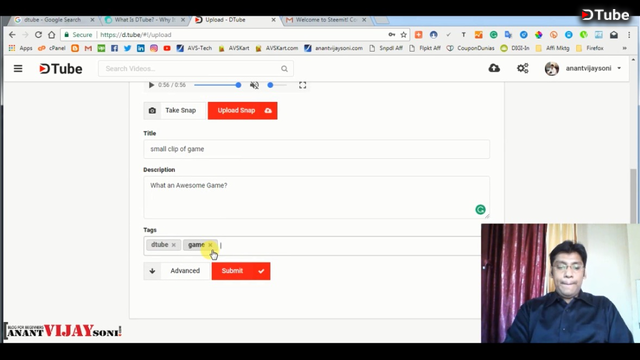Switch to Upload - DTube tab
640x360 pixels.
point(225,20)
